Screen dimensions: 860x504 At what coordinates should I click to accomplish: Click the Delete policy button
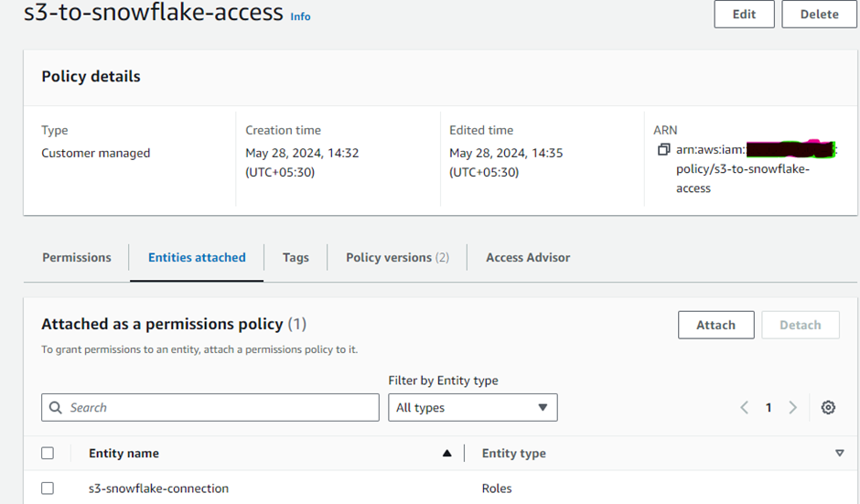[819, 15]
